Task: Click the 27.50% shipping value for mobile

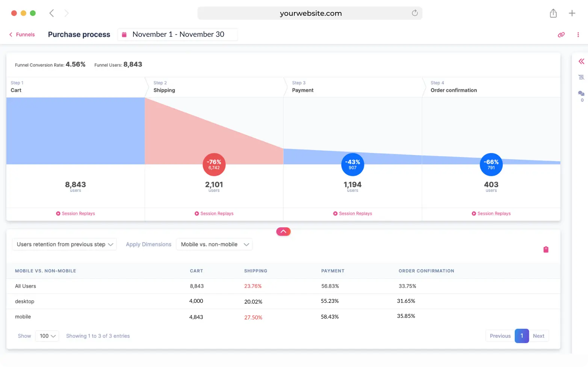Action: click(x=253, y=317)
